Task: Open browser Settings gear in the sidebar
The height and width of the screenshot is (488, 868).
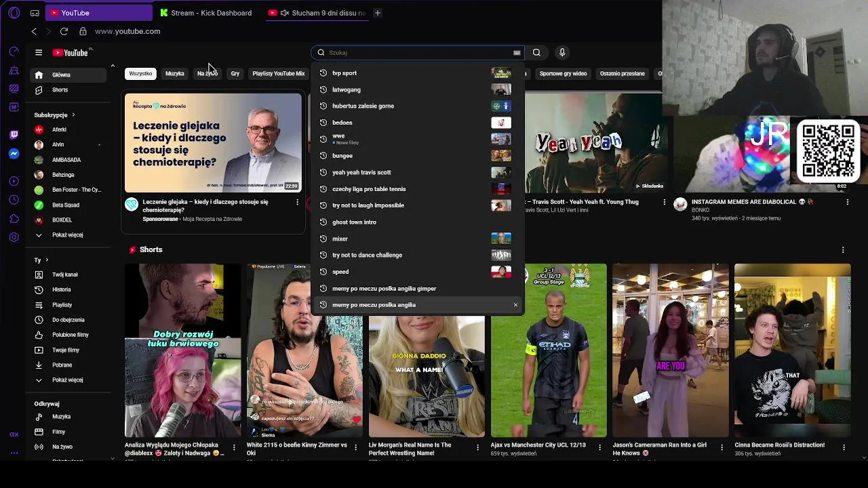Action: click(x=14, y=237)
